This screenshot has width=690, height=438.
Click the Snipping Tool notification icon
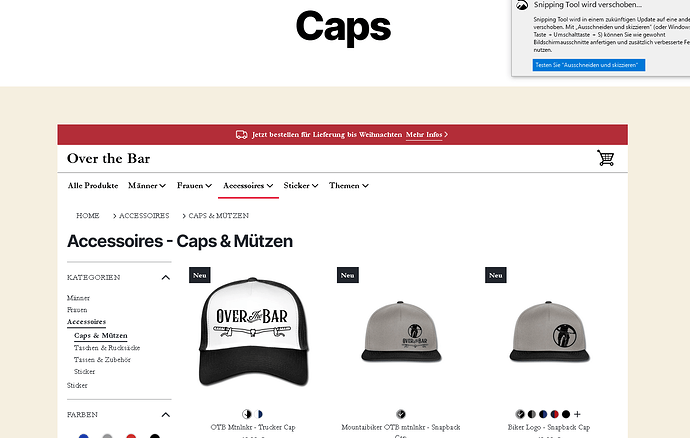tap(522, 5)
